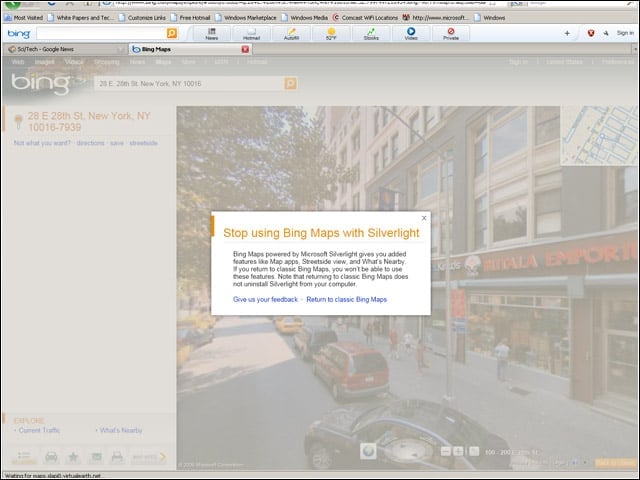Click the Web link in Bing top navigation

point(18,62)
